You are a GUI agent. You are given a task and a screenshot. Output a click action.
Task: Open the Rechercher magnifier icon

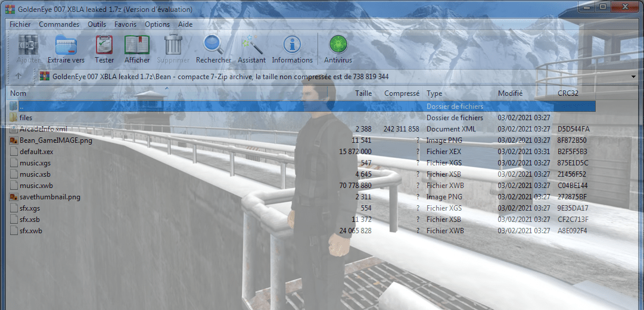coord(213,44)
